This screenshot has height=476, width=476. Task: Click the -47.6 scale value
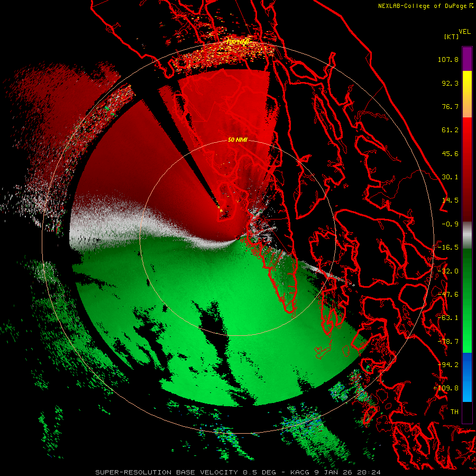click(448, 295)
